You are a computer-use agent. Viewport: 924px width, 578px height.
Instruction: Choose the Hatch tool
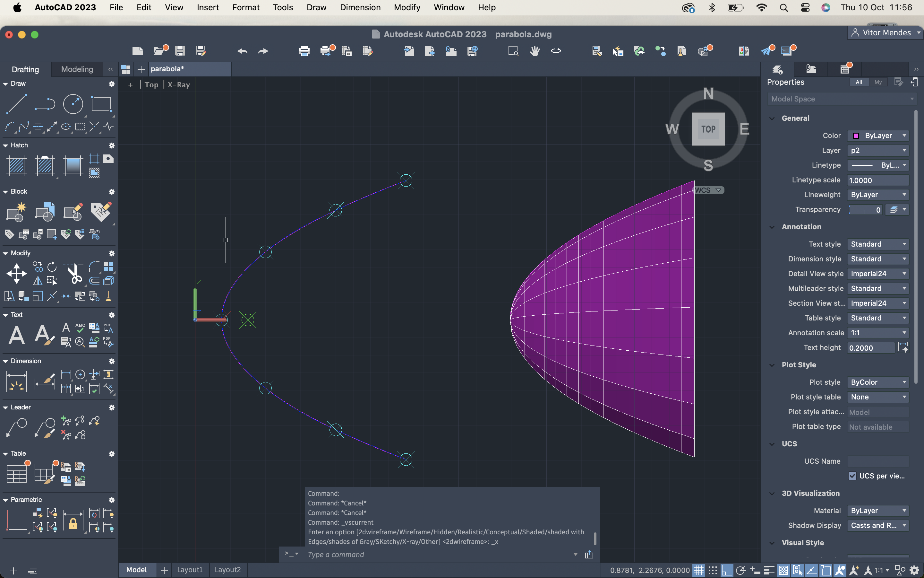[x=16, y=165]
